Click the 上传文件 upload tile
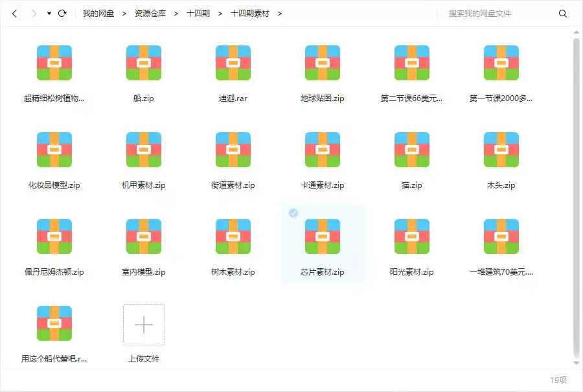The image size is (583, 392). click(143, 324)
